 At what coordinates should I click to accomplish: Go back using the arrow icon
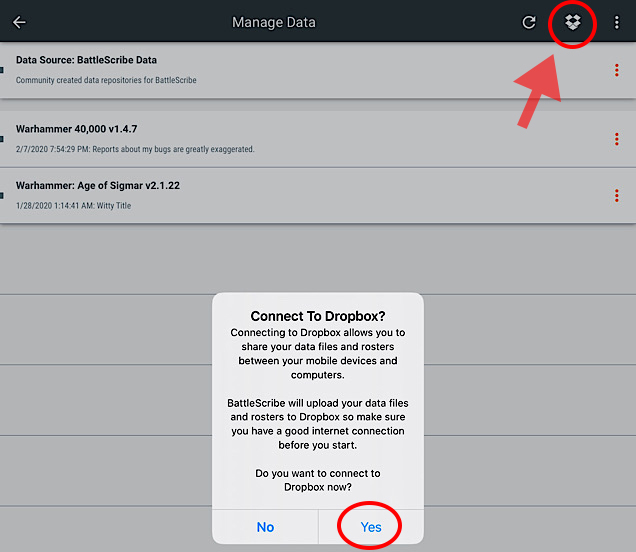click(x=19, y=22)
